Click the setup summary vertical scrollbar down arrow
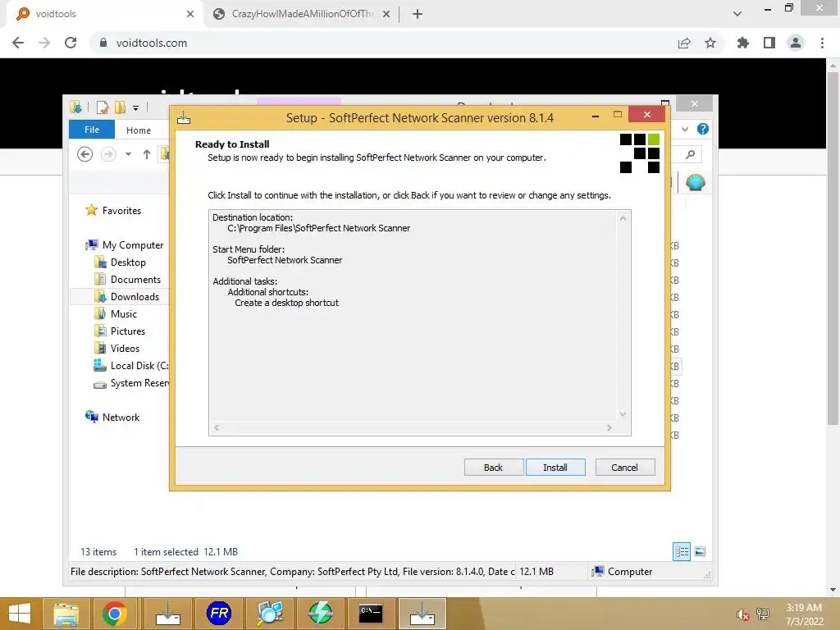Viewport: 840px width, 630px height. (623, 414)
